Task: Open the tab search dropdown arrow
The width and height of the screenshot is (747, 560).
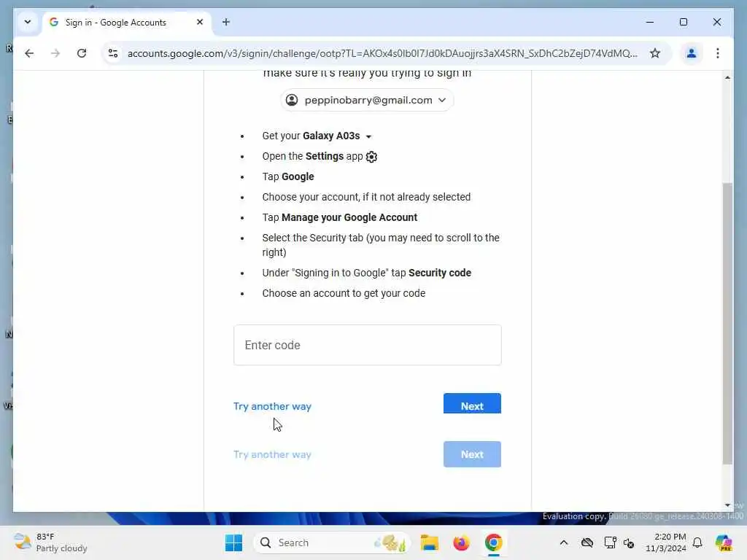Action: 28,22
